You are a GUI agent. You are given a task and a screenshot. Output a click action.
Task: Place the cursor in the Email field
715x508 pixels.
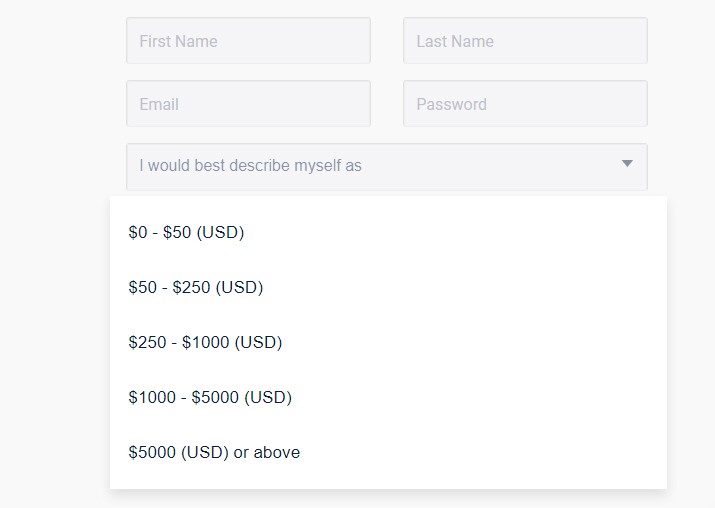click(248, 104)
